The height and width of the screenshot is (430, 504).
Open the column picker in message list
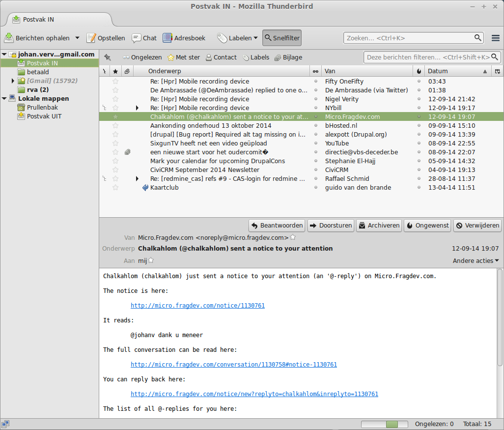coord(498,71)
